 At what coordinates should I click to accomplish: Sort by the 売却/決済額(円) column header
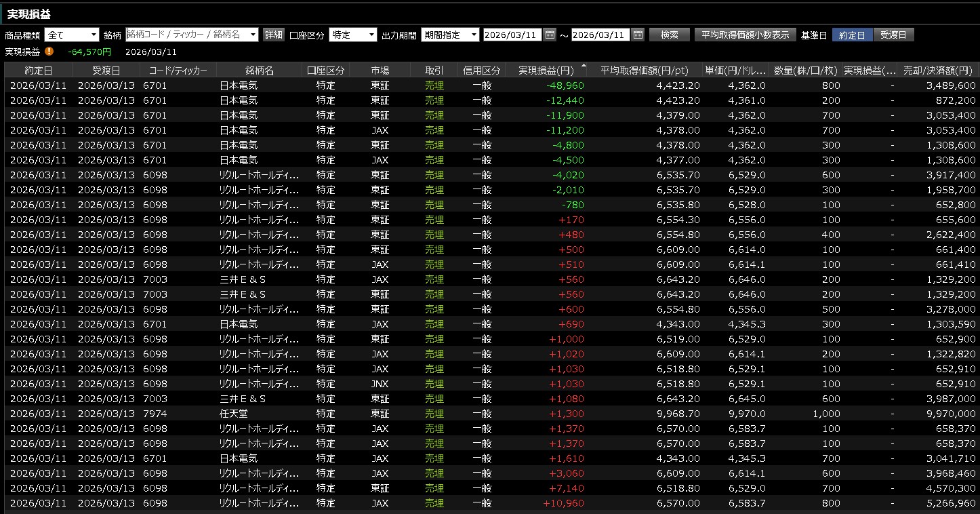[938, 70]
